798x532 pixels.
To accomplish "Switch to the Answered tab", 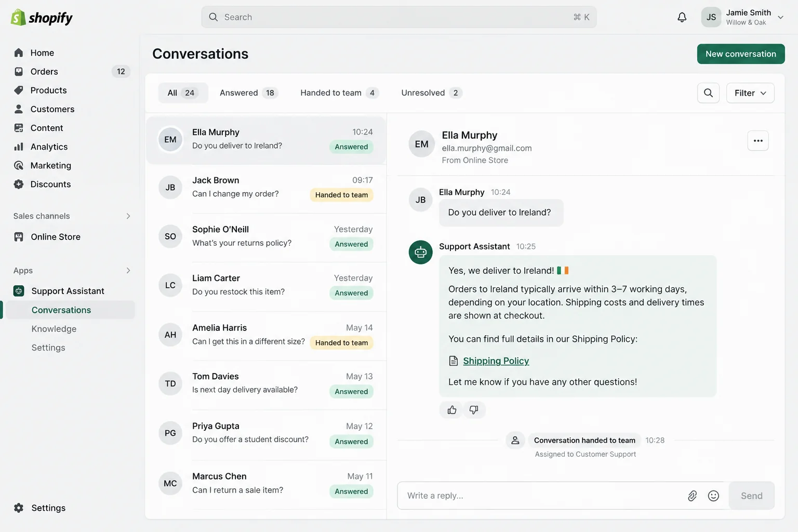I will click(249, 93).
